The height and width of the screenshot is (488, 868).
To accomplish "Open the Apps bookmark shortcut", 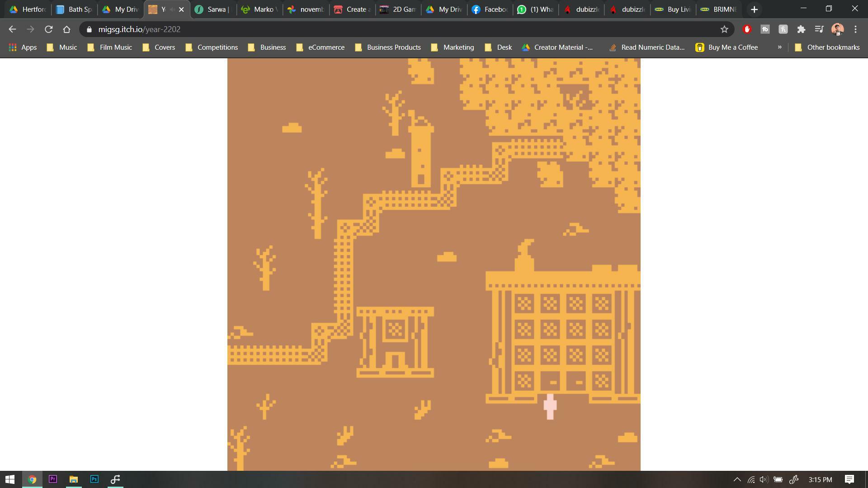I will (23, 47).
